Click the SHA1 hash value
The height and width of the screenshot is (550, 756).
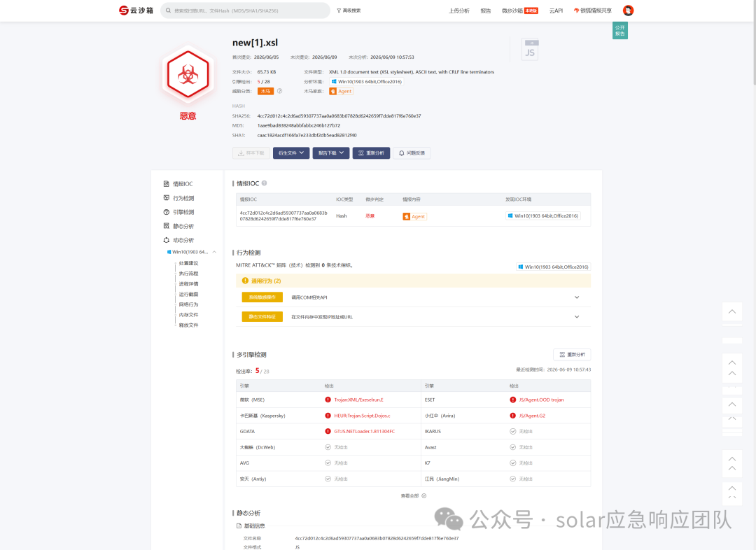point(307,135)
